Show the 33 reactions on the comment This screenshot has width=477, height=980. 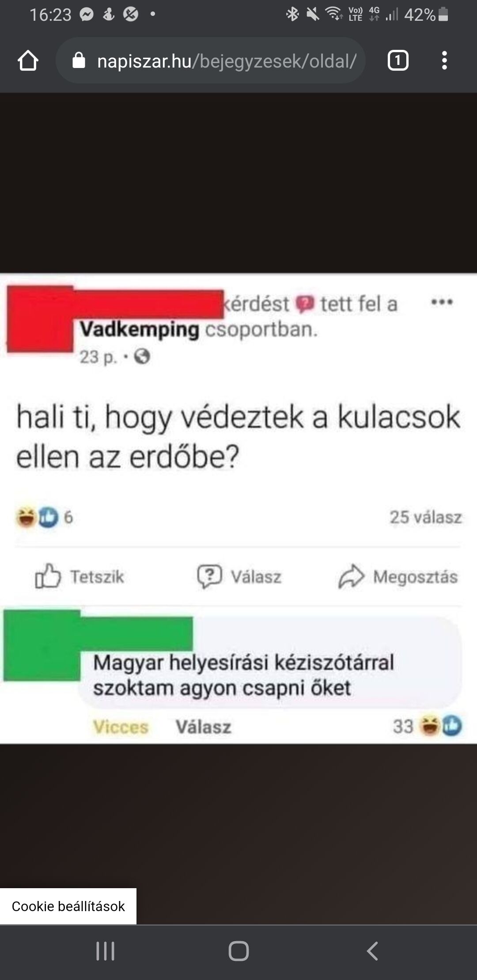(427, 726)
